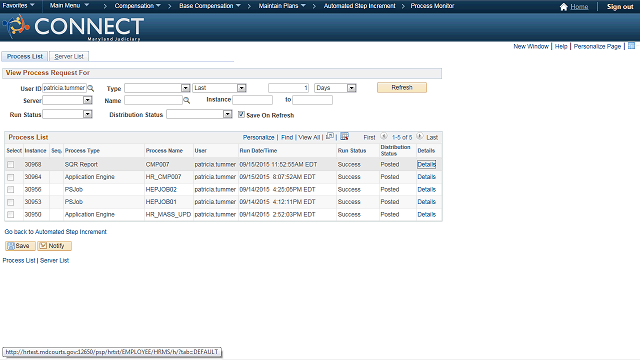The height and width of the screenshot is (360, 640).
Task: Toggle Save On Refresh checkbox
Action: point(241,115)
